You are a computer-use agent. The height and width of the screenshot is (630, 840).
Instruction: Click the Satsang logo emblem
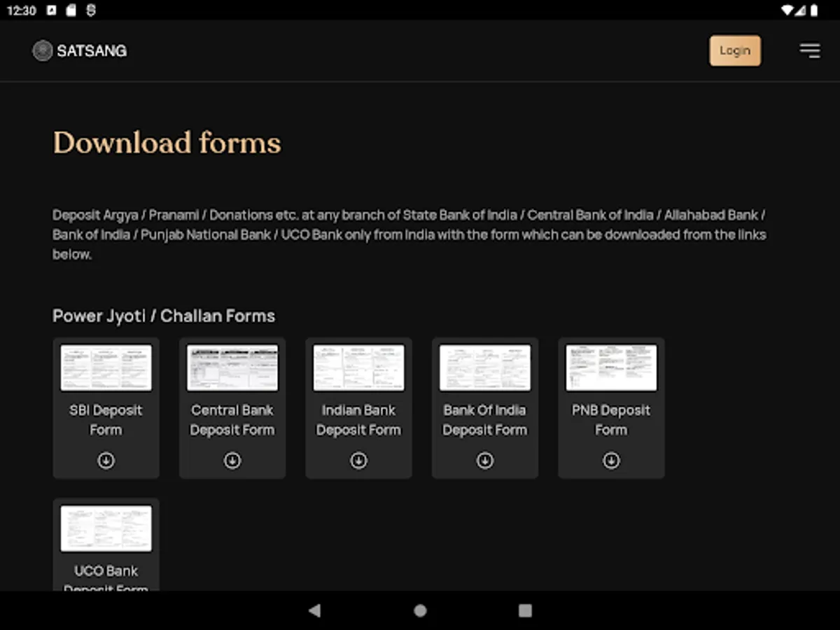(43, 50)
